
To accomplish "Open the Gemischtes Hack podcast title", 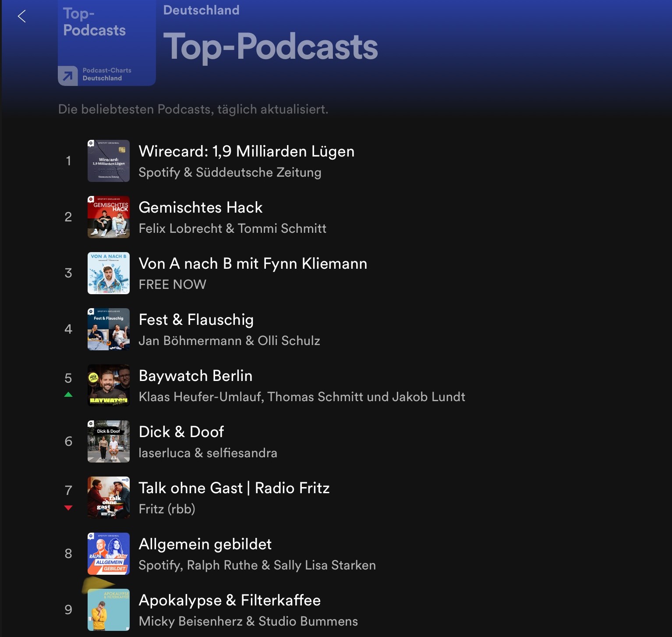I will 200,207.
